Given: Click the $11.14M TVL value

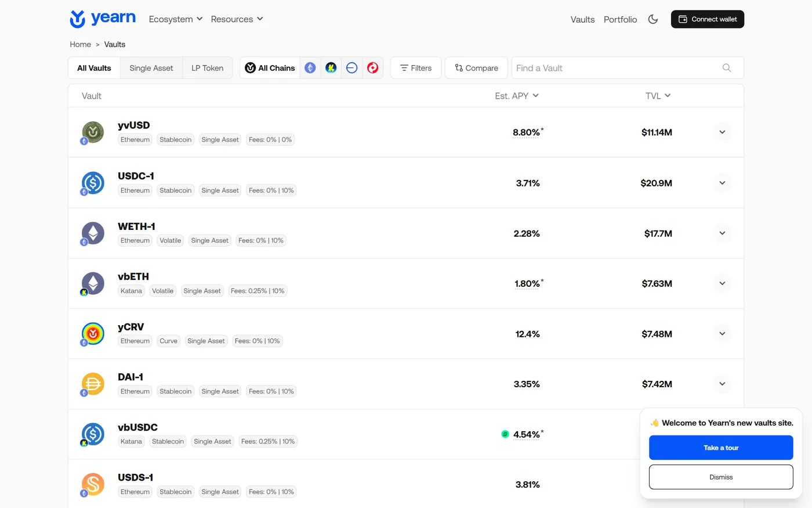Looking at the screenshot, I should coord(657,132).
